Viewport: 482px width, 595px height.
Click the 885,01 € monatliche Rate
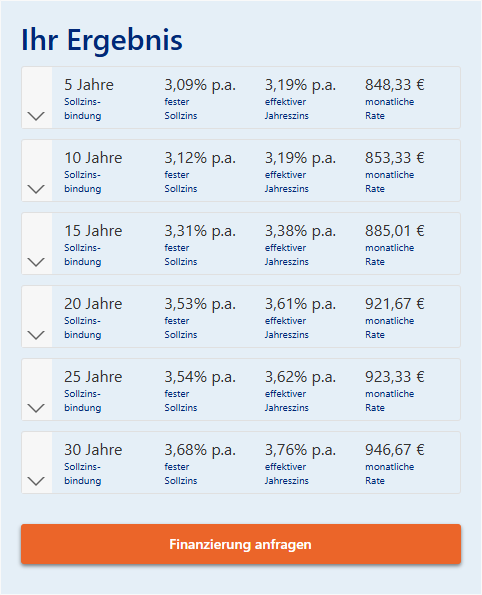pyautogui.click(x=395, y=231)
